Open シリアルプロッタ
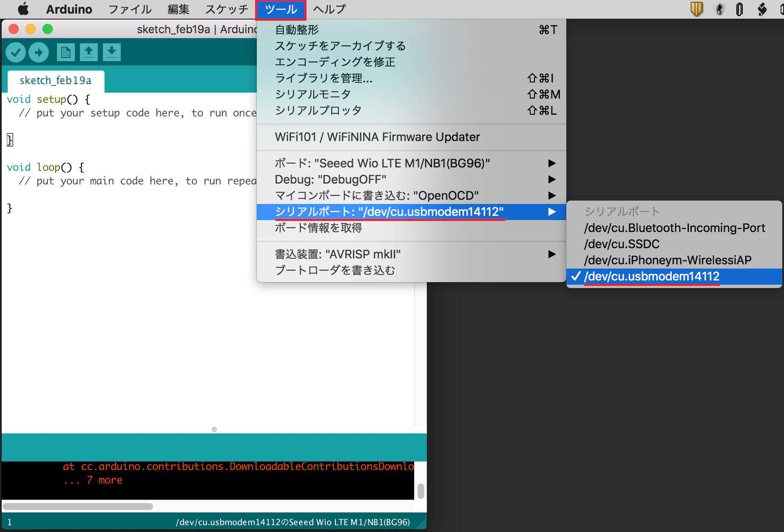This screenshot has width=784, height=532. click(x=411, y=110)
